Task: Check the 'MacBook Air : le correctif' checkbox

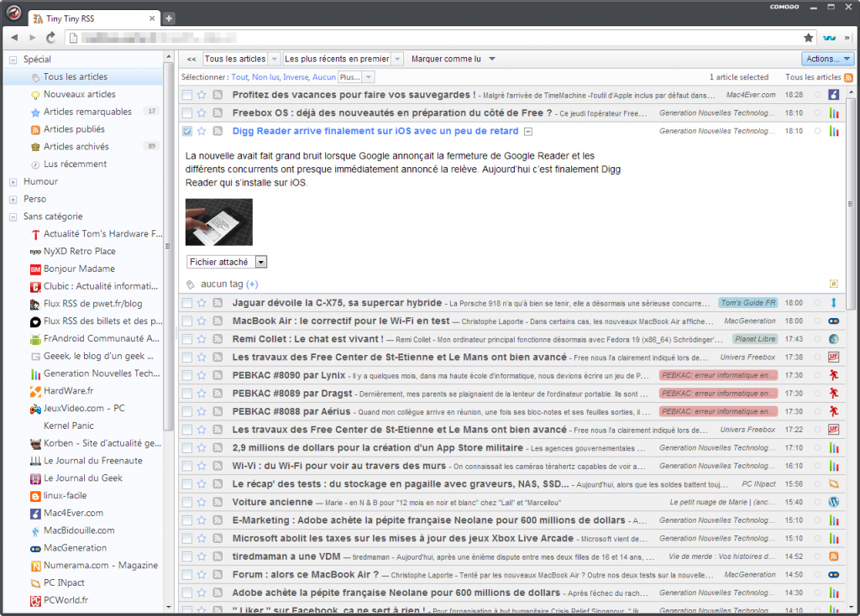Action: coord(187,321)
